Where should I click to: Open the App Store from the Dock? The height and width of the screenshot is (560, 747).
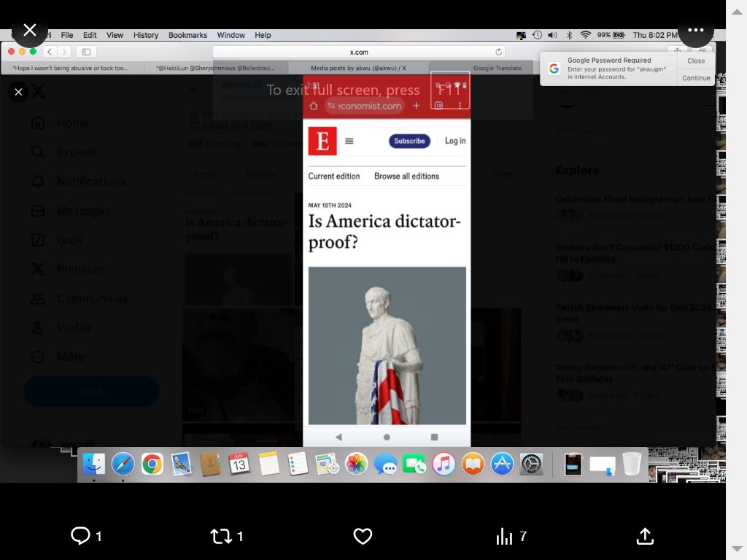502,464
